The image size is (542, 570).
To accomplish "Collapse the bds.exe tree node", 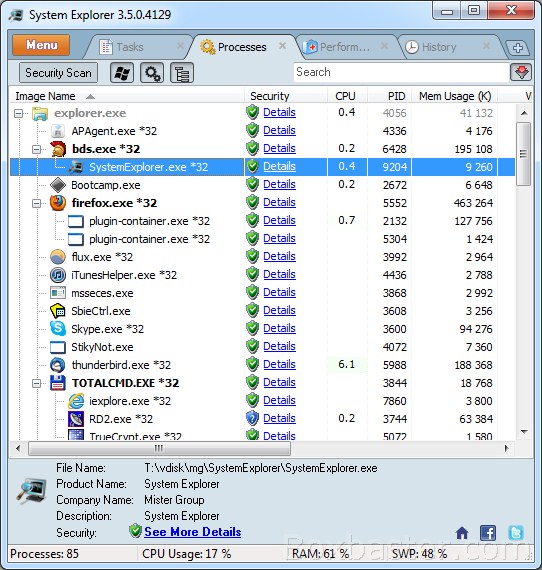I will pyautogui.click(x=36, y=149).
